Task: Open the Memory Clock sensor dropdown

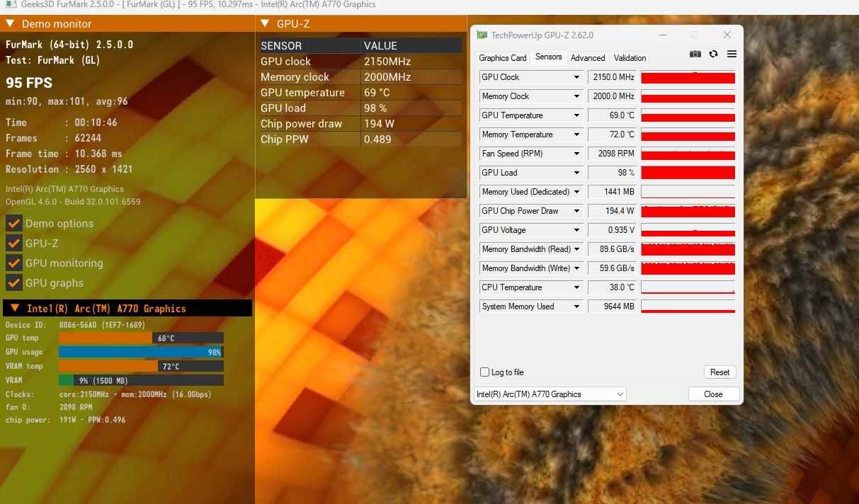Action: coord(577,96)
